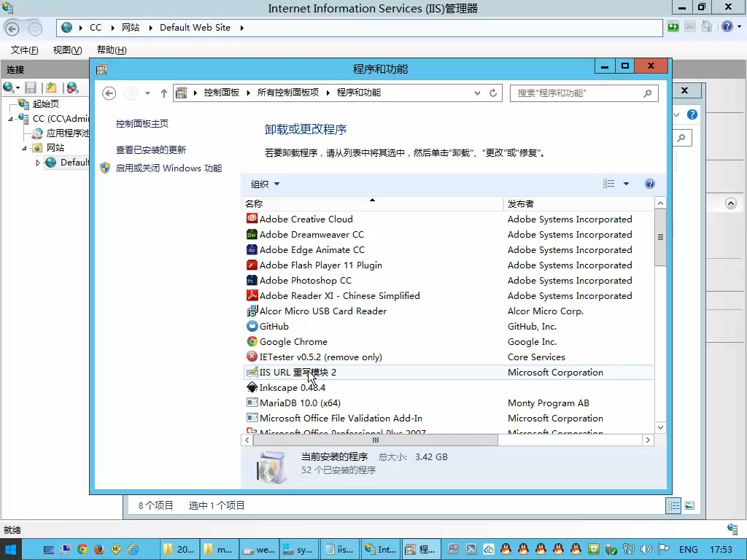Click the Alcor Micro USB Card Reader icon

coord(252,311)
